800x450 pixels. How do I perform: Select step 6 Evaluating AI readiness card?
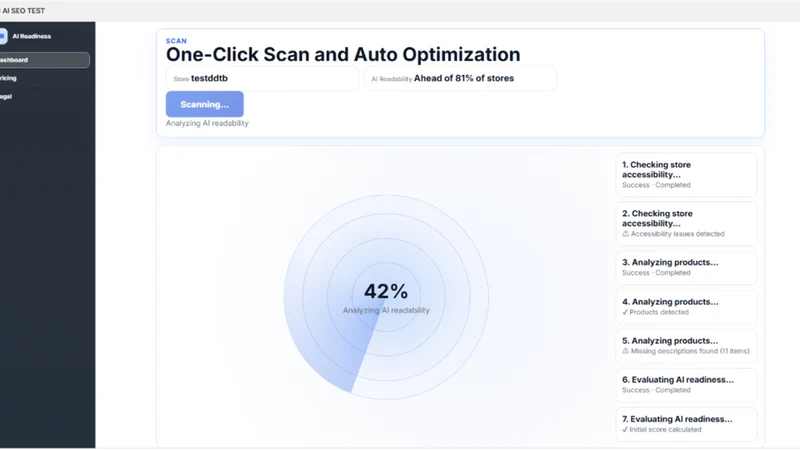coord(686,385)
